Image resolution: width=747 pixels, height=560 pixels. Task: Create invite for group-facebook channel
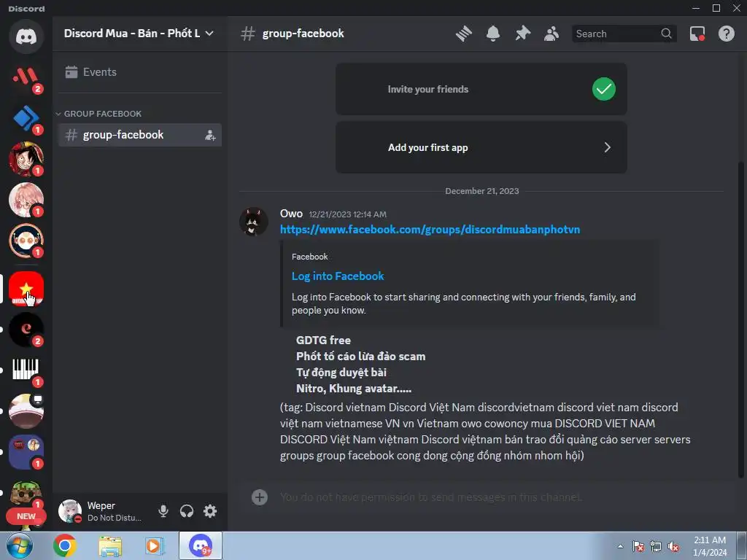pos(210,135)
